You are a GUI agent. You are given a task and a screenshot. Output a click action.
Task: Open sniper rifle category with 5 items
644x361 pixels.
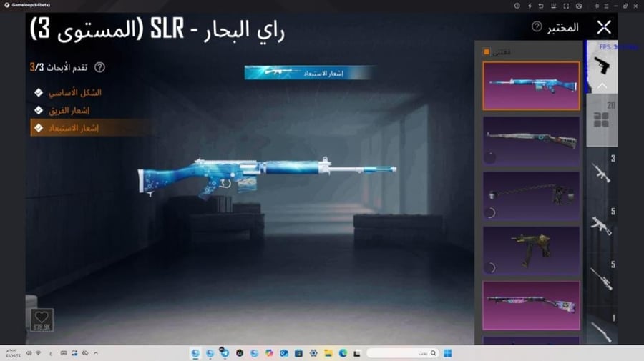602,279
